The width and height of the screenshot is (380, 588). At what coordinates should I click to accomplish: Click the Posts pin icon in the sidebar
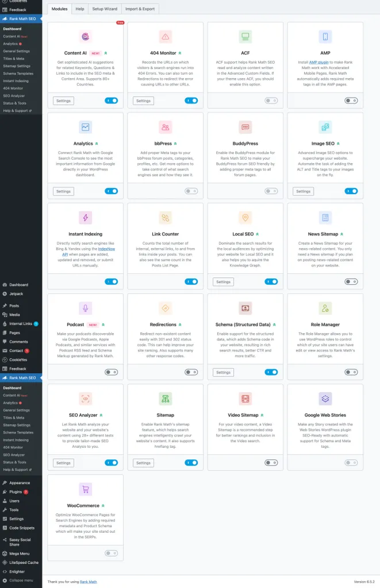tap(5, 306)
